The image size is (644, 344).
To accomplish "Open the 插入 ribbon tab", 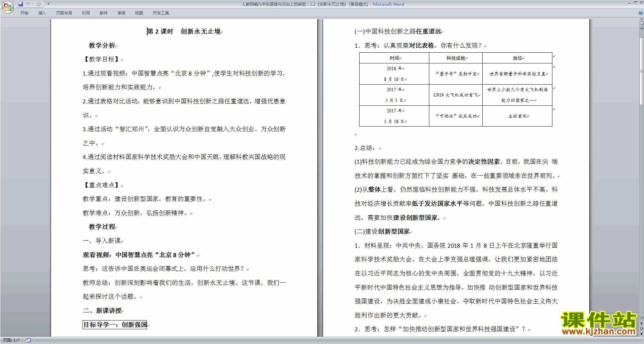I will [42, 13].
